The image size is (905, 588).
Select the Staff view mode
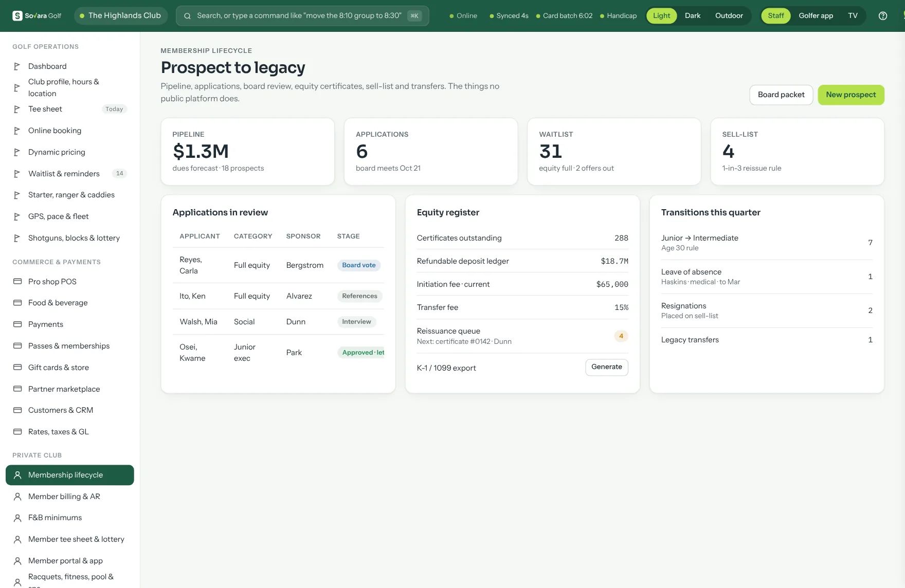776,15
